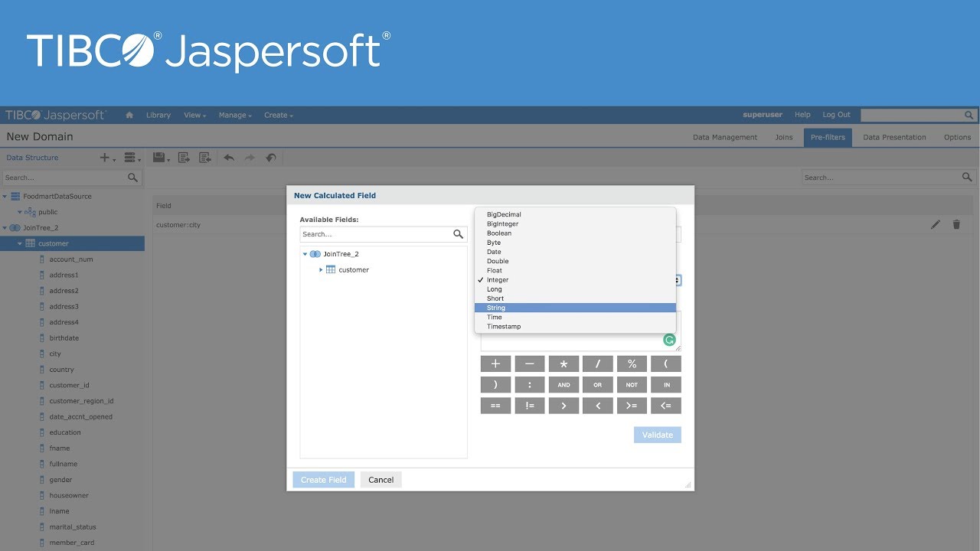Click the undo arrow icon
980x551 pixels.
(x=229, y=158)
